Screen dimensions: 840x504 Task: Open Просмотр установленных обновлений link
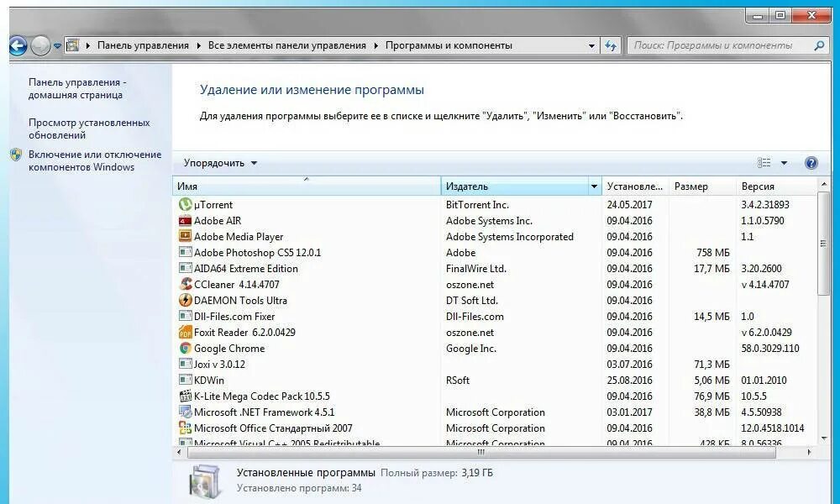[x=89, y=129]
